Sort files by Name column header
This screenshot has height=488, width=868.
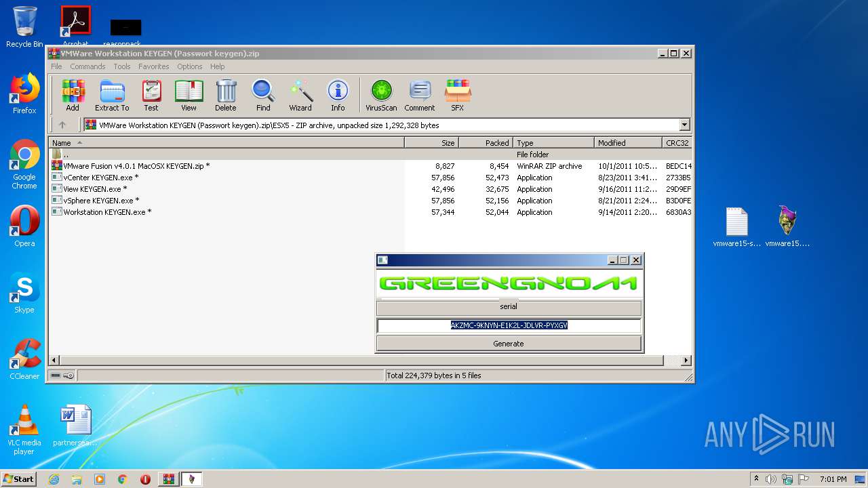(x=226, y=143)
